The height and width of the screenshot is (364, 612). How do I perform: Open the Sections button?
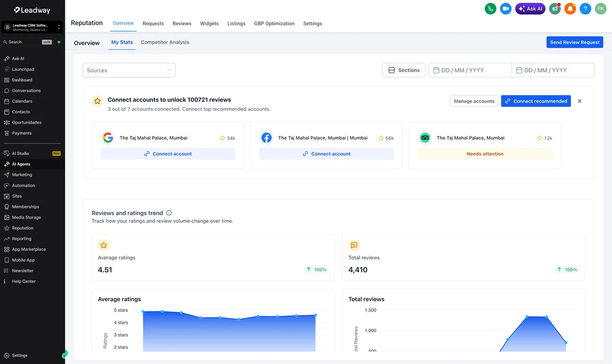click(x=404, y=70)
